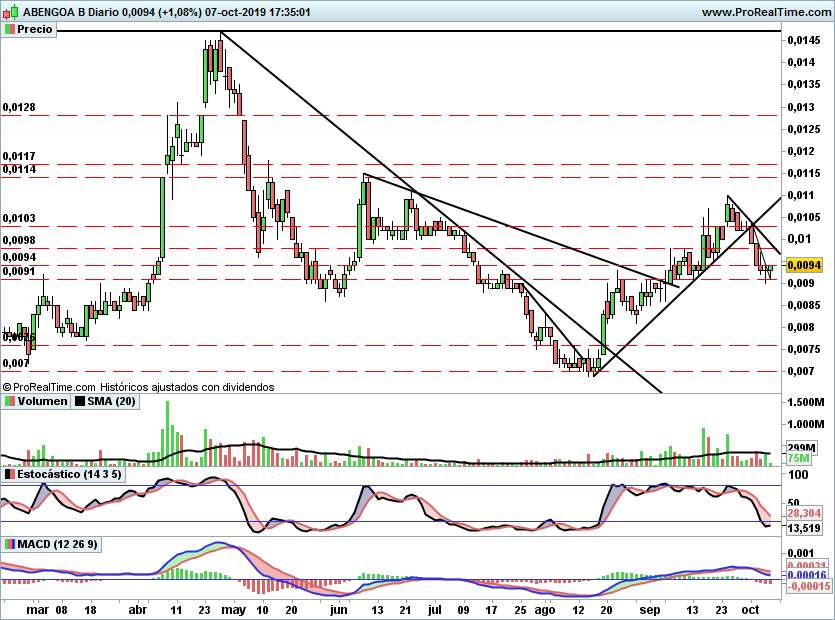Click the www.ProRealTime.com link at top right
This screenshot has height=620, width=835.
(766, 12)
